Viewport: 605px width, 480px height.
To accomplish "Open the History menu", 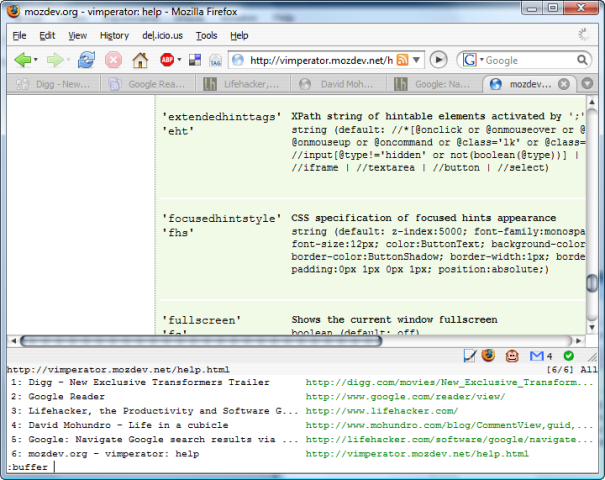I will point(114,36).
